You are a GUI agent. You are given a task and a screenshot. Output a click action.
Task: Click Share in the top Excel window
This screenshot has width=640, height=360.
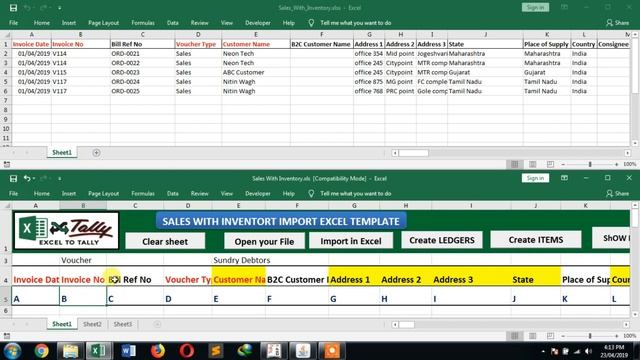pos(617,23)
